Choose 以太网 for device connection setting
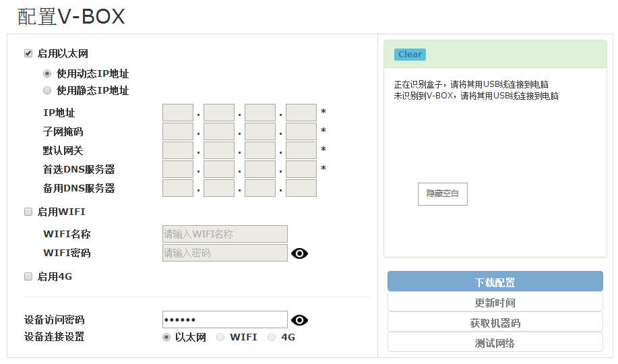618x364 pixels. (x=166, y=337)
